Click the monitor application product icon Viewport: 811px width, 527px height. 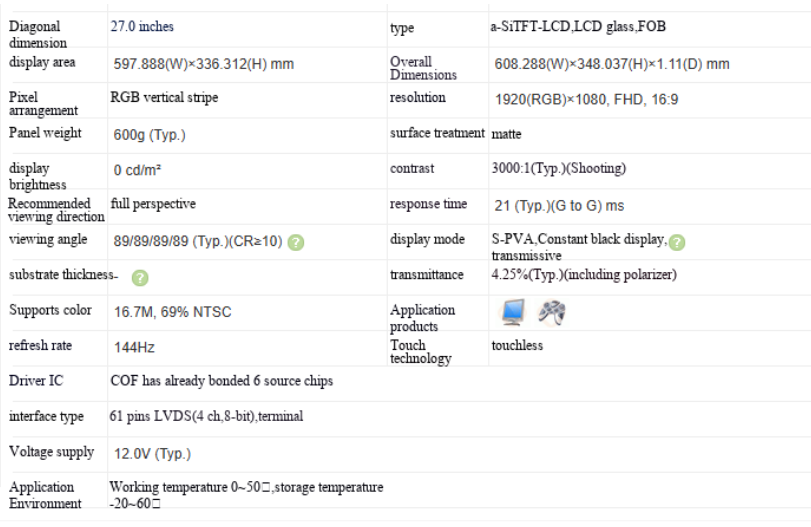pyautogui.click(x=513, y=312)
